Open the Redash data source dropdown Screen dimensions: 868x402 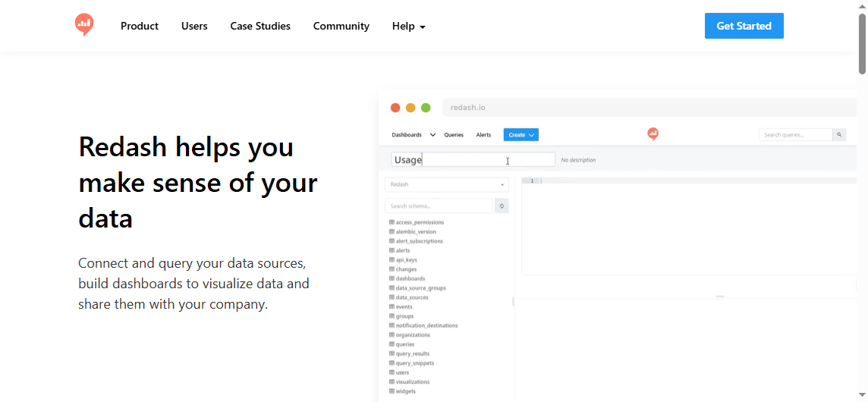[x=446, y=184]
